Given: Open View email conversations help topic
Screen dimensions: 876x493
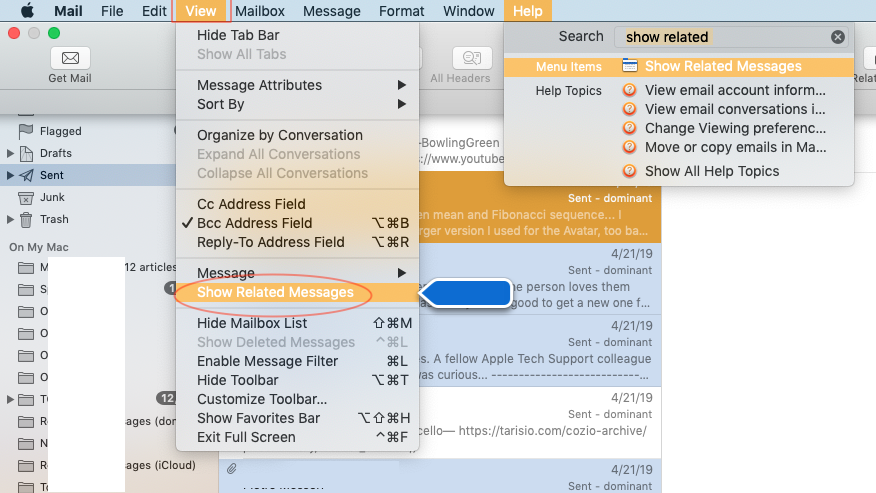Looking at the screenshot, I should 735,109.
